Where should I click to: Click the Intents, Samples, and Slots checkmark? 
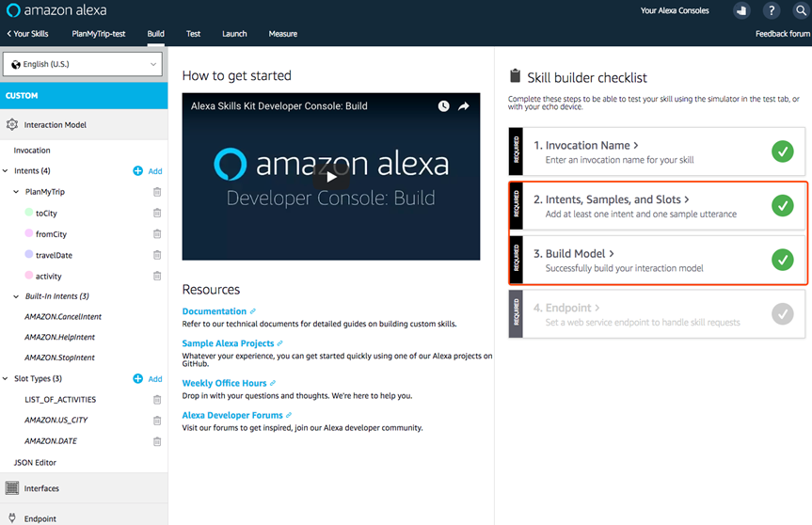coord(783,205)
